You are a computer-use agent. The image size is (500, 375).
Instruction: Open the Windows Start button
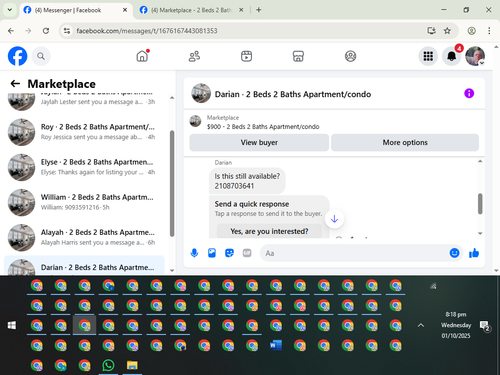tap(12, 325)
